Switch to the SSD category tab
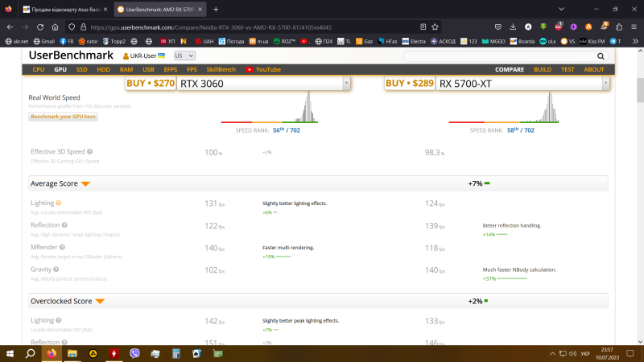 pyautogui.click(x=82, y=70)
